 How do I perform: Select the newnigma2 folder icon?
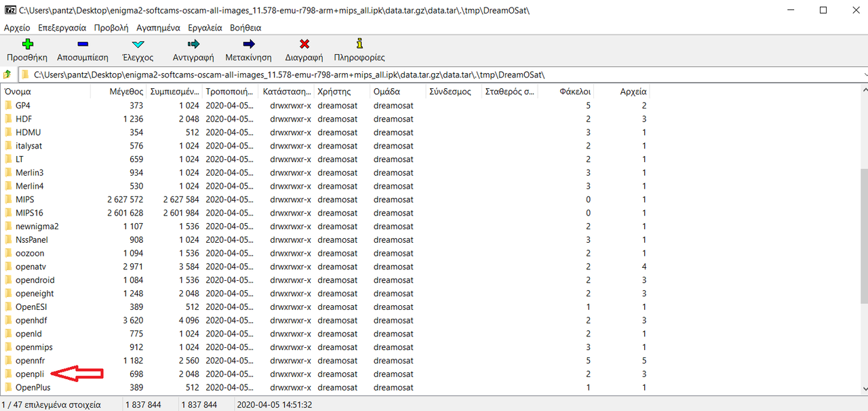pos(9,226)
